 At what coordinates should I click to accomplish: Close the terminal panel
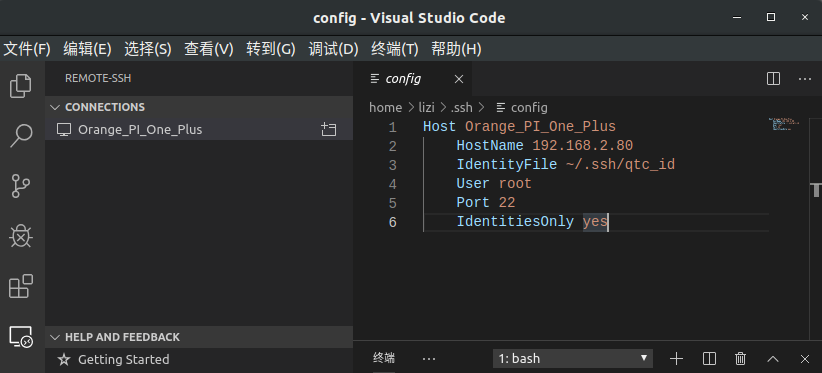click(805, 359)
